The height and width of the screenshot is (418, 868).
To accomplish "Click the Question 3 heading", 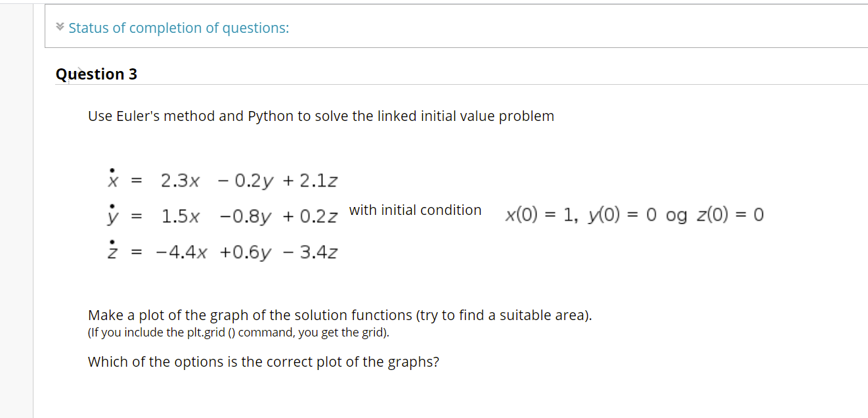I will click(97, 74).
